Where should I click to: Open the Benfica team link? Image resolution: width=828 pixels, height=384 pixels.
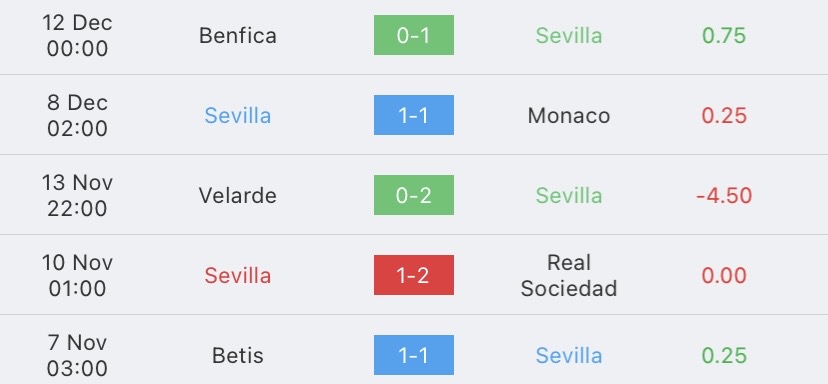[238, 35]
